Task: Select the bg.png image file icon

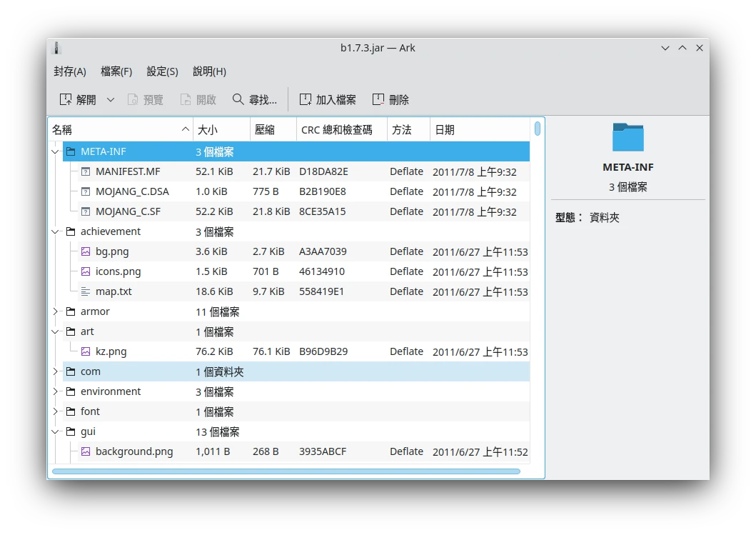Action: click(x=86, y=251)
